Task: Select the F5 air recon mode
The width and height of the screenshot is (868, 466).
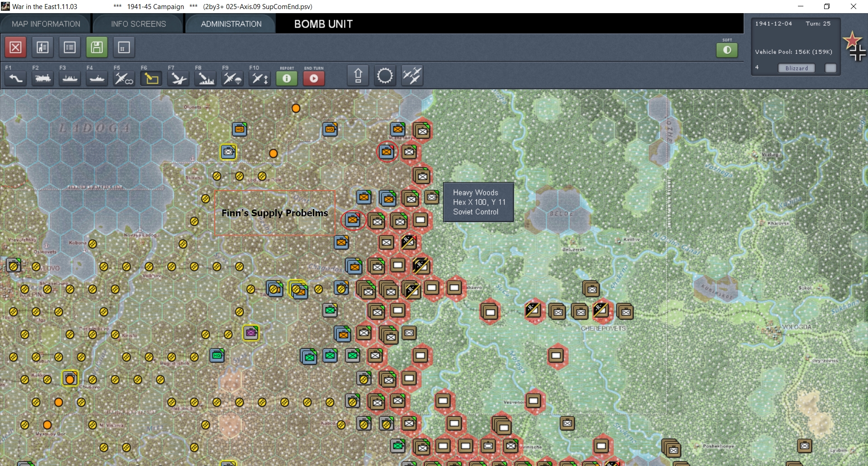Action: [124, 78]
